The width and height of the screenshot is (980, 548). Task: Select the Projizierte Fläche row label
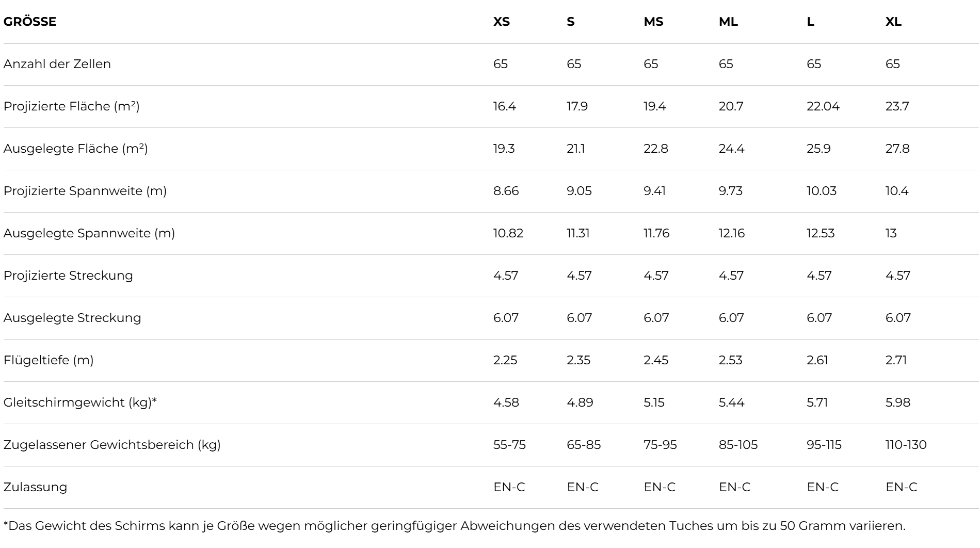click(71, 106)
